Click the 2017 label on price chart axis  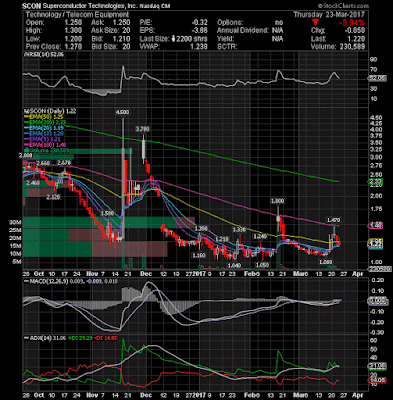click(200, 274)
